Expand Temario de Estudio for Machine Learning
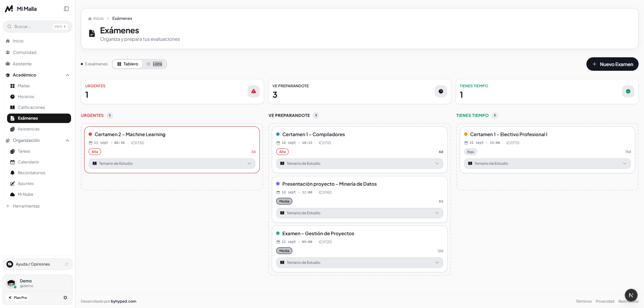The image size is (644, 308). point(172,163)
